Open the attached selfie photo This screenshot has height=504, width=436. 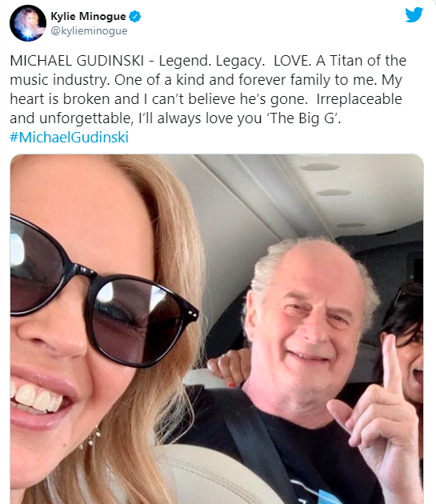217,329
